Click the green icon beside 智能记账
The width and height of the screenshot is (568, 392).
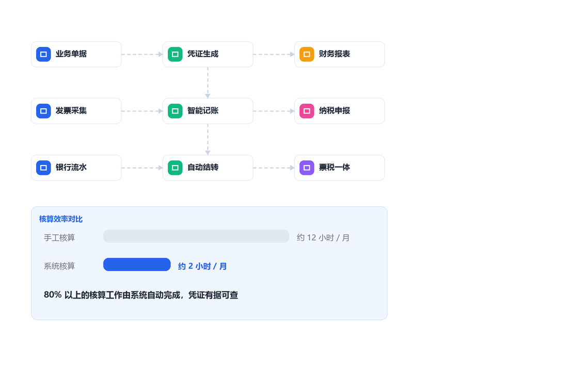click(x=175, y=111)
